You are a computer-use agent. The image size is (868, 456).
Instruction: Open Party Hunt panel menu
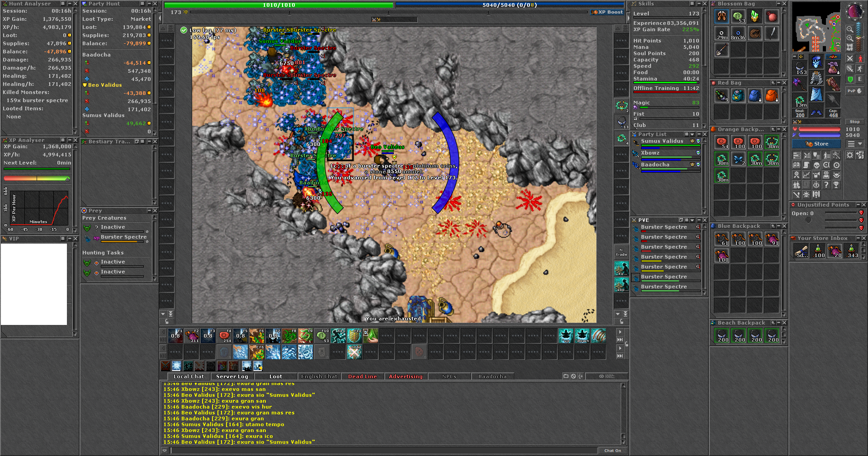142,4
